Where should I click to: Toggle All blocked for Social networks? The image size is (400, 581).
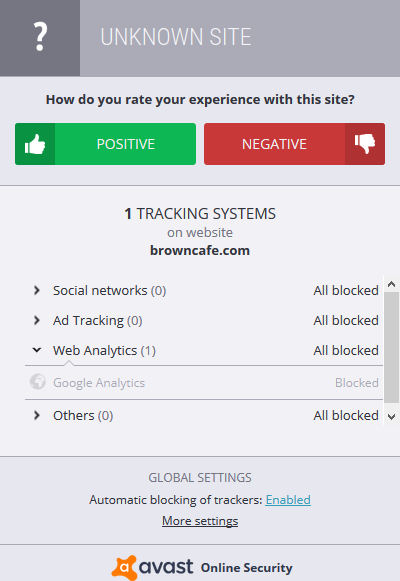coord(346,290)
